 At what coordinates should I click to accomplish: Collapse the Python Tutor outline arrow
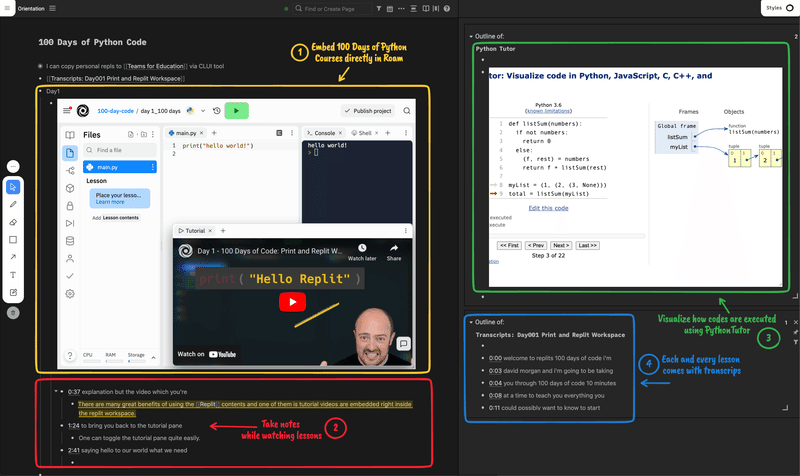[471, 37]
